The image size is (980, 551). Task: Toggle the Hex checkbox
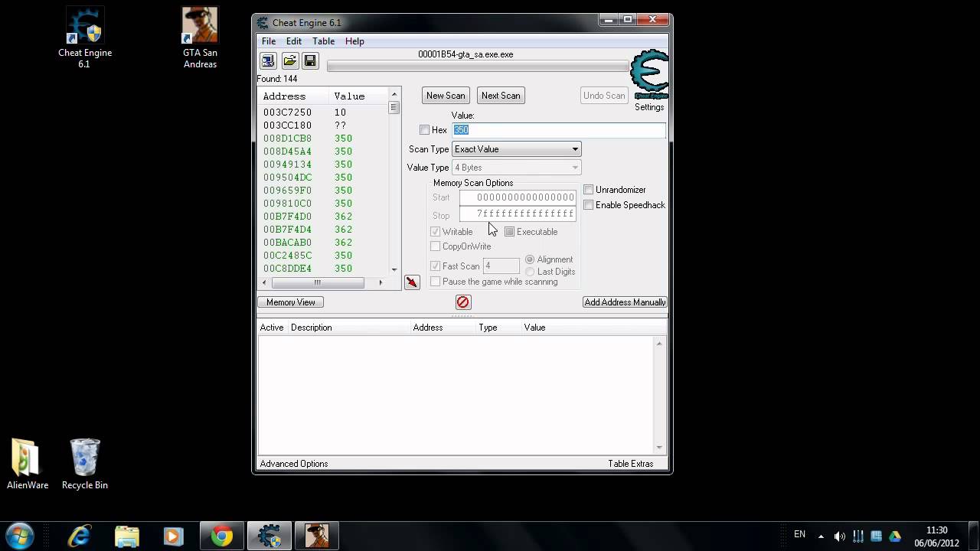(x=425, y=130)
